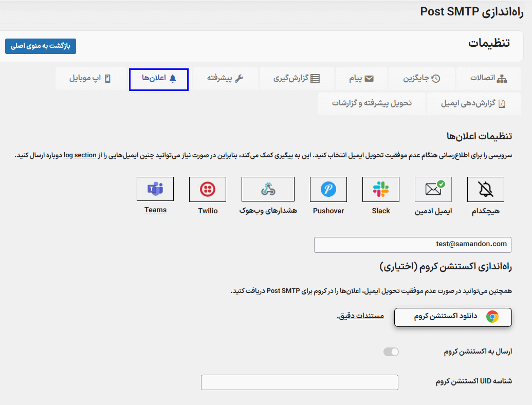Pick the webhook alerts (هشدارهای وب‌هوک) icon
The height and width of the screenshot is (405, 532).
267,189
